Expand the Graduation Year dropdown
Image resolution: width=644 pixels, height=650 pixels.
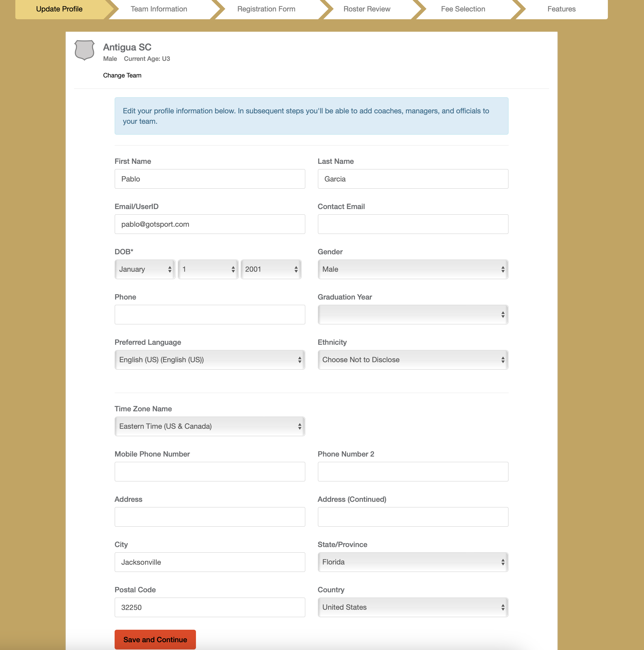pos(413,315)
